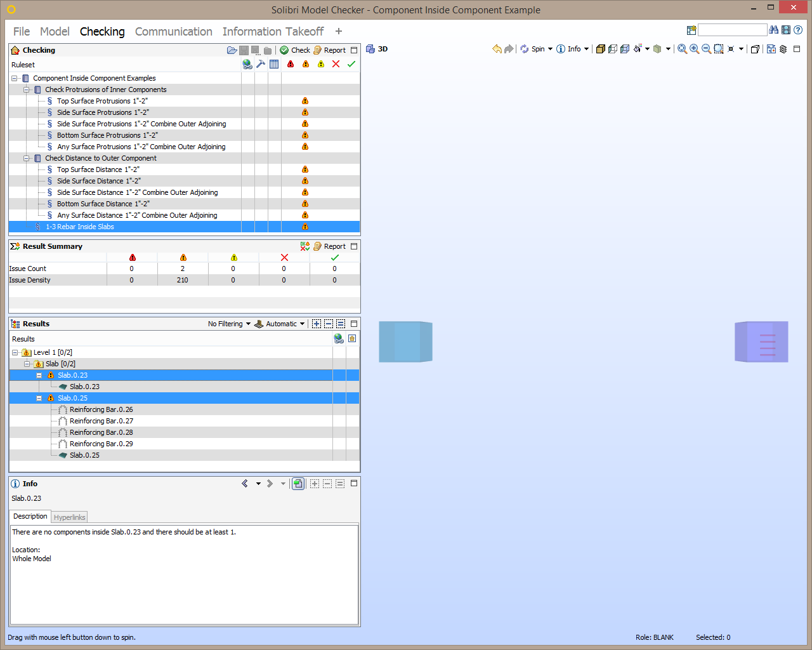
Task: Maximize the Result Summary panel
Action: [354, 246]
